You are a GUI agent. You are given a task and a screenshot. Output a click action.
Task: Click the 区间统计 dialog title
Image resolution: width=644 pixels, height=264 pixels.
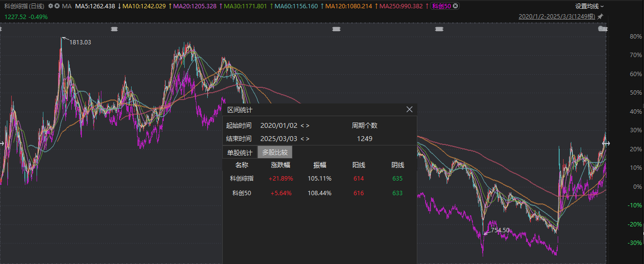(240, 110)
